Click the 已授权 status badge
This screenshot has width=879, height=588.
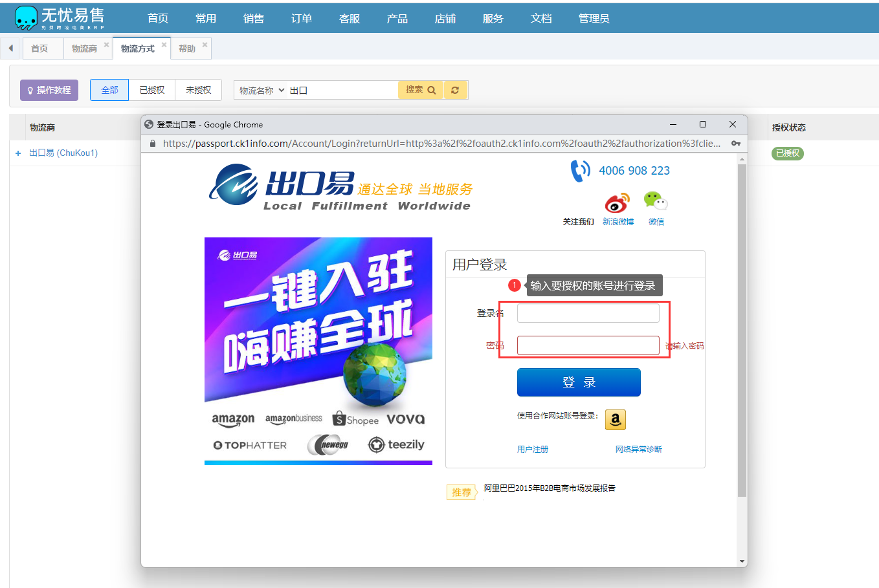pyautogui.click(x=788, y=153)
